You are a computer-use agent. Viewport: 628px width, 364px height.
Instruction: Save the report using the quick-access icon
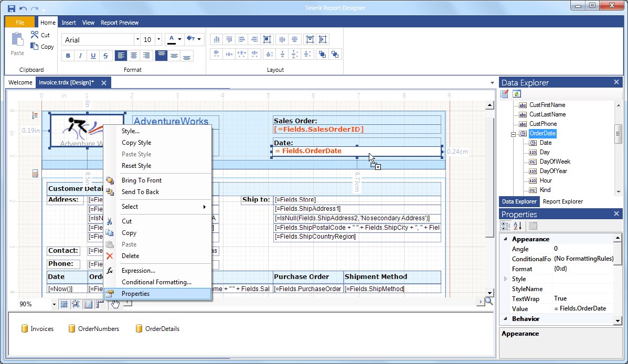[x=11, y=8]
